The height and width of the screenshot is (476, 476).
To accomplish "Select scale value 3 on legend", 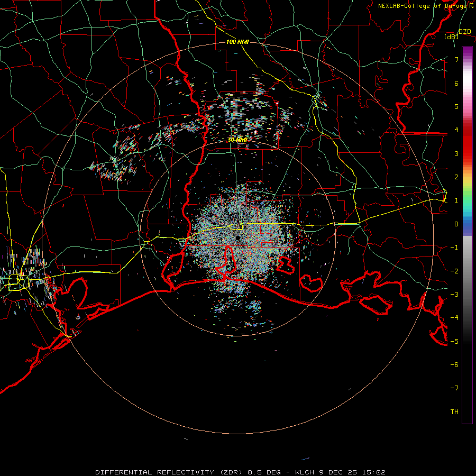I will 456,153.
